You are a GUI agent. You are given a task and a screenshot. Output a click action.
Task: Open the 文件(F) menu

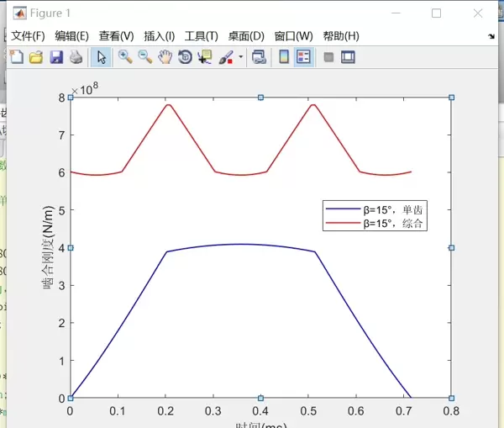(28, 36)
